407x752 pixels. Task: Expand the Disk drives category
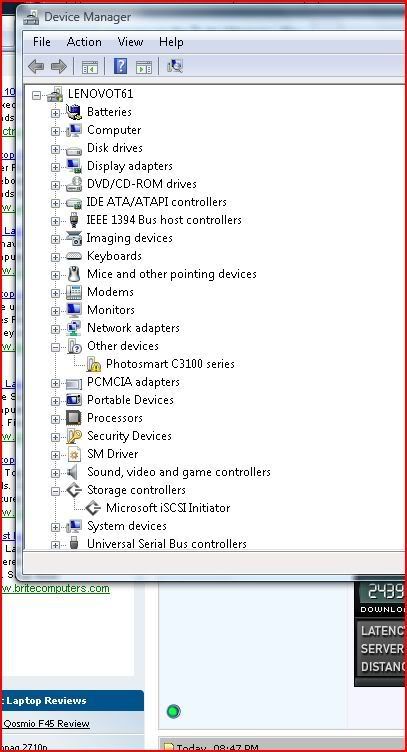pos(56,149)
